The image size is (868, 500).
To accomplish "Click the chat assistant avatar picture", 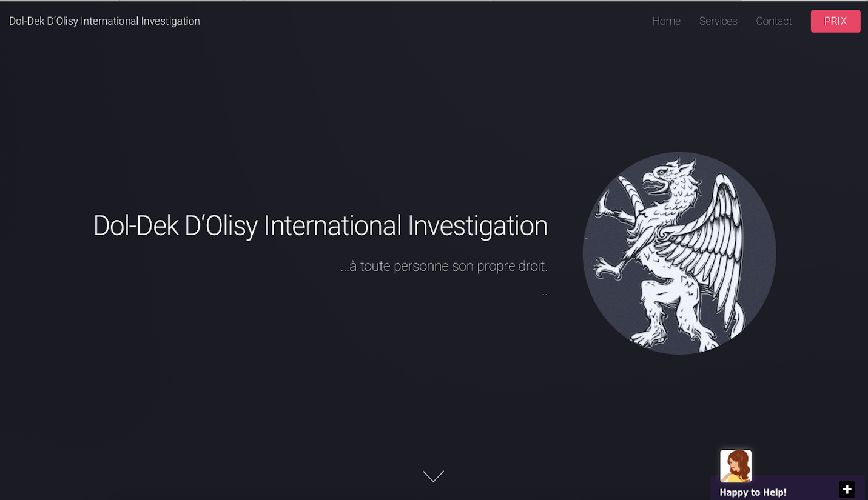I will (x=735, y=465).
